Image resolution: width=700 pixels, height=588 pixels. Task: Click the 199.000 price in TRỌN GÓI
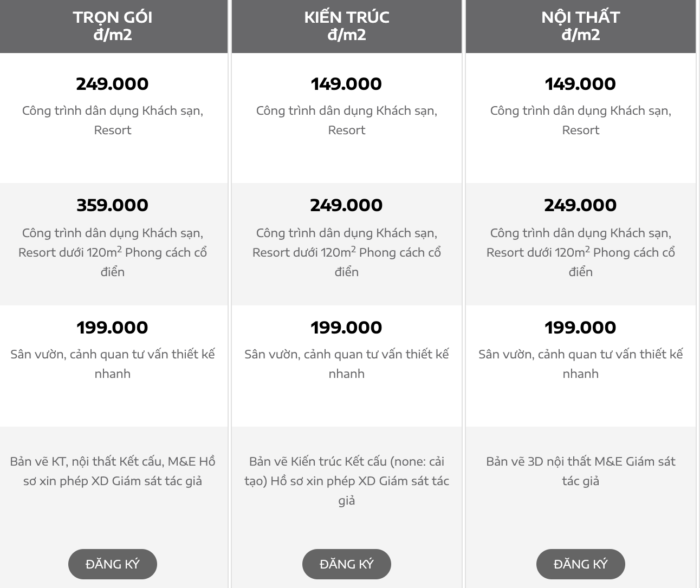113,328
